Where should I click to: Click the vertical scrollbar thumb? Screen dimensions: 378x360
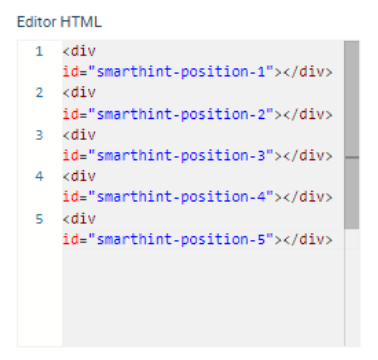point(352,135)
